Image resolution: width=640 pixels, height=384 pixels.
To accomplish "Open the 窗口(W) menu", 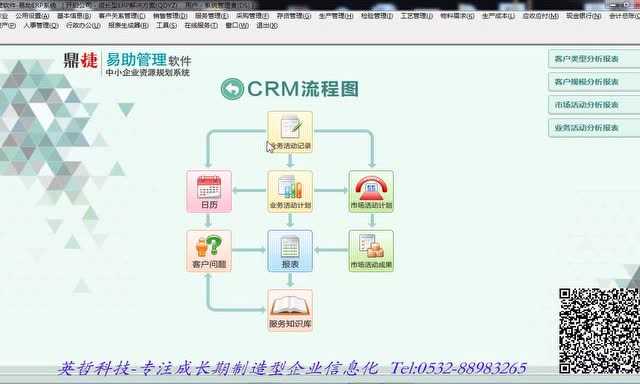I will [x=237, y=25].
